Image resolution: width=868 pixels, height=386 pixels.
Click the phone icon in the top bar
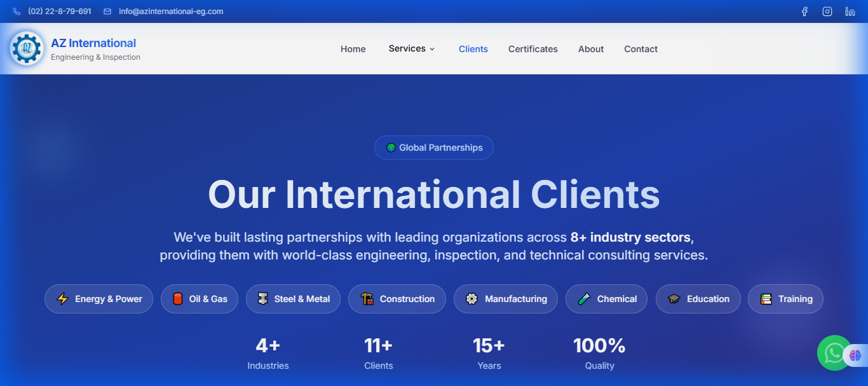(16, 11)
